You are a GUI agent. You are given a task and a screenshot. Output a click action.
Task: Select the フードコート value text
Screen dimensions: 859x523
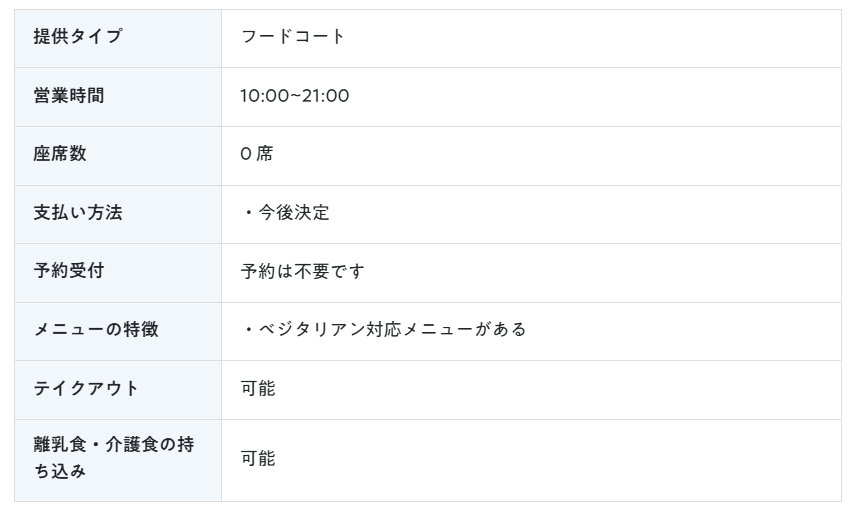293,37
